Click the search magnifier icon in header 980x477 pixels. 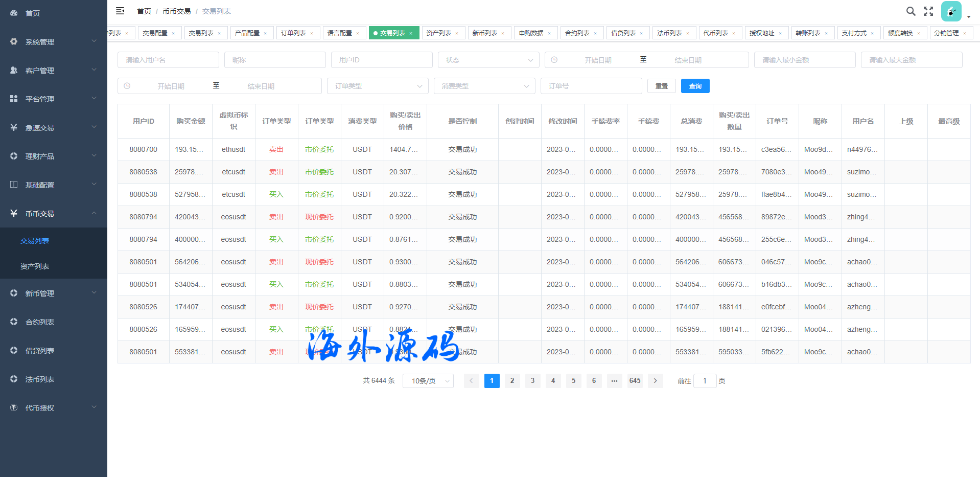[911, 11]
